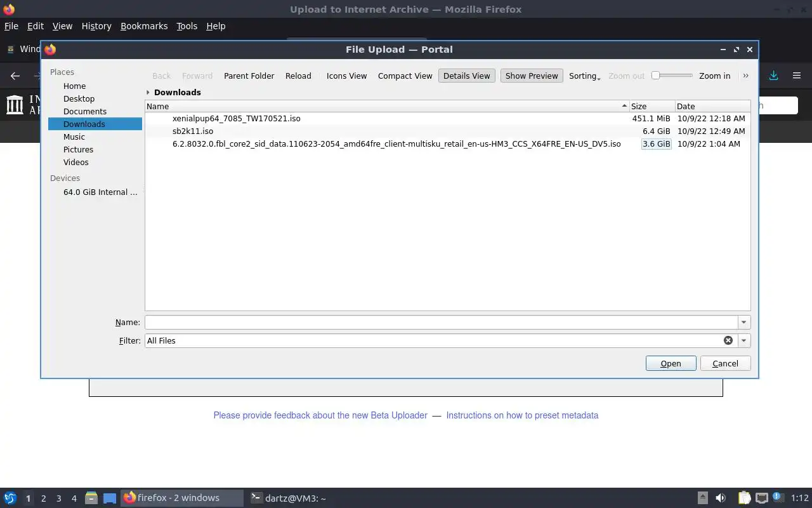The height and width of the screenshot is (508, 812).
Task: Switch to Icons View
Action: (x=346, y=76)
